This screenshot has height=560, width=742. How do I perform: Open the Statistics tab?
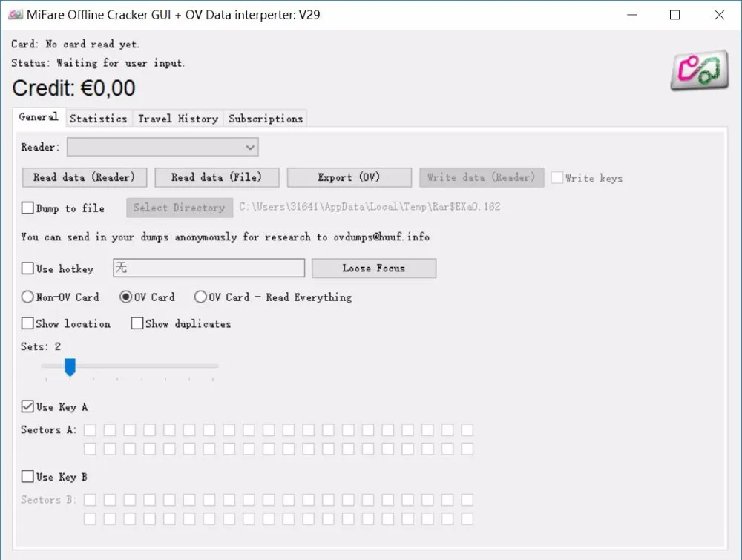(x=99, y=119)
